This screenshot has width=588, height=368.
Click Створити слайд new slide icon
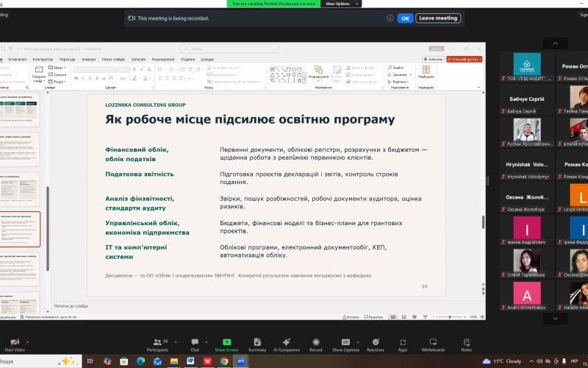39,69
